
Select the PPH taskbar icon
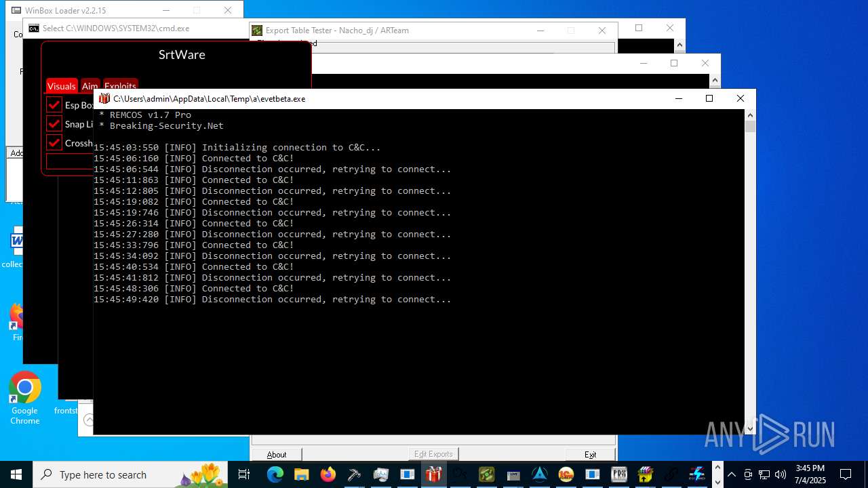point(618,474)
